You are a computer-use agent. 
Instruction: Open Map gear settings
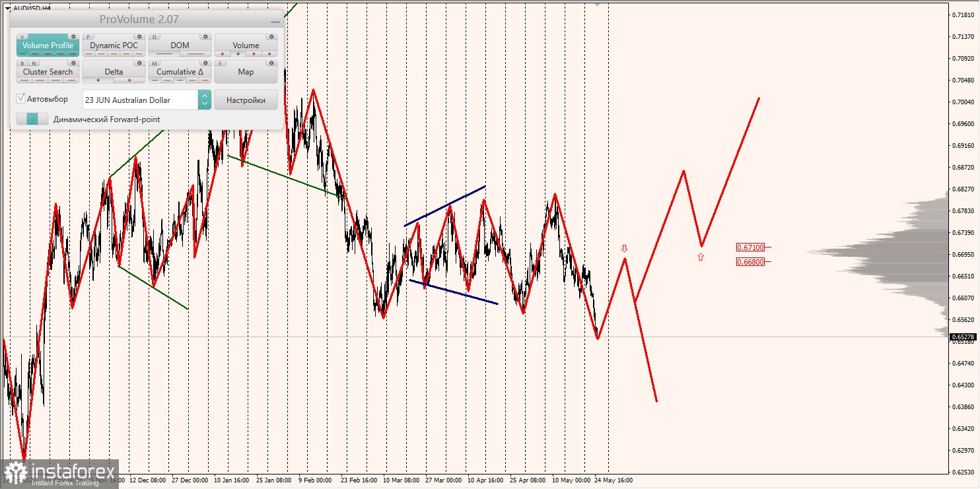[271, 63]
